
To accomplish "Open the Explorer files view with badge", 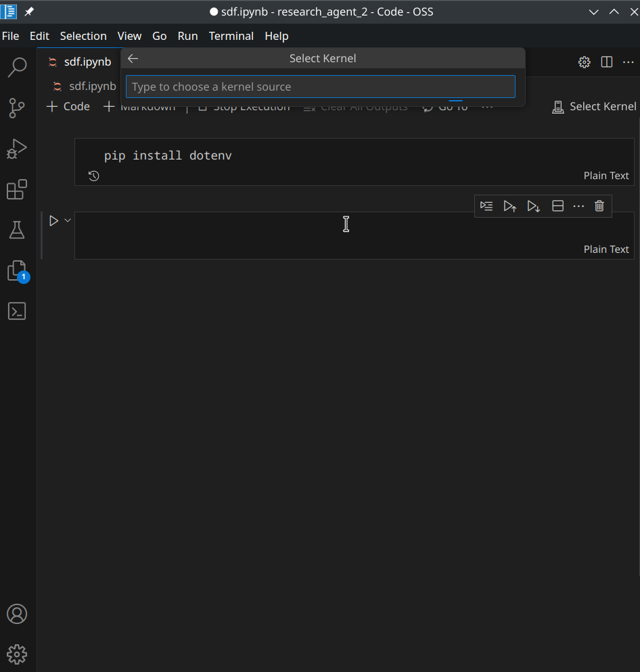I will coord(17,271).
